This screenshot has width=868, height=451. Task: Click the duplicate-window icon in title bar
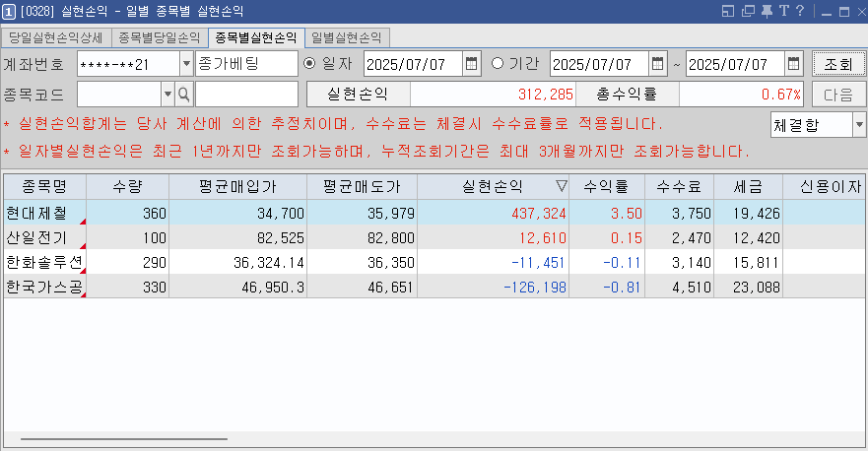point(747,11)
